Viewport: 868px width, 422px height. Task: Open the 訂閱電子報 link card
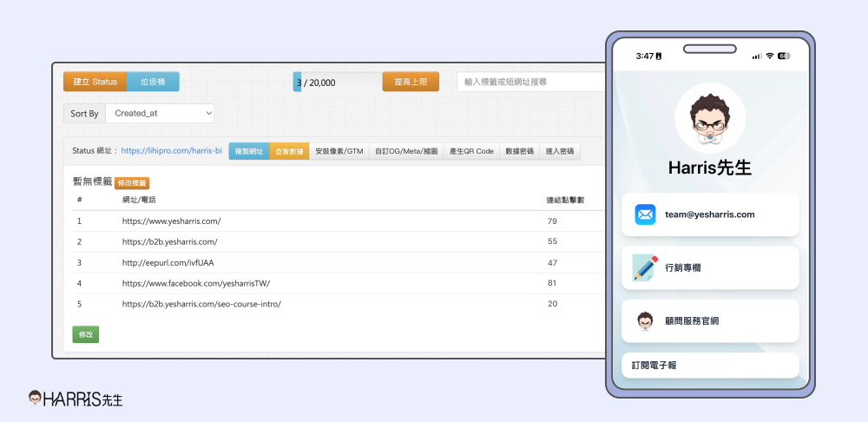710,366
